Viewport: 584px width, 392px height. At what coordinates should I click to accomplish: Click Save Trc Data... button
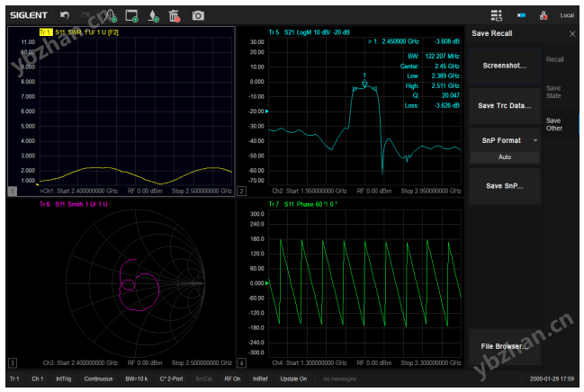click(505, 106)
